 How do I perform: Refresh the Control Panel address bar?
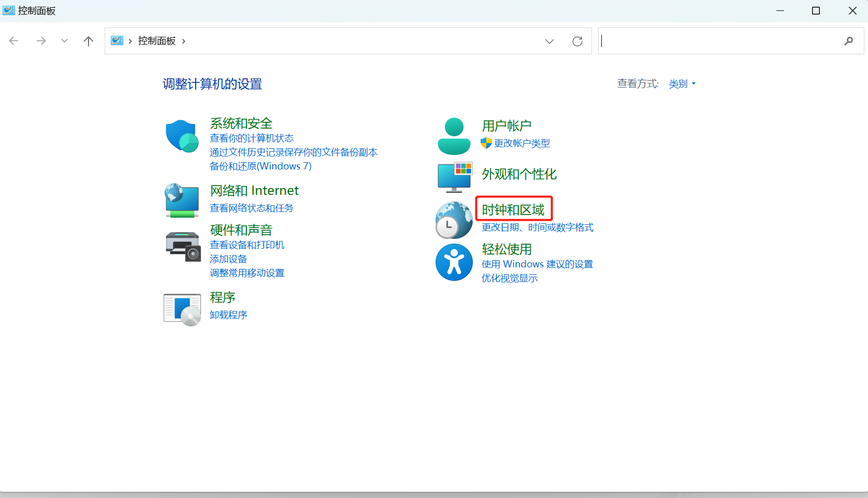coord(577,41)
